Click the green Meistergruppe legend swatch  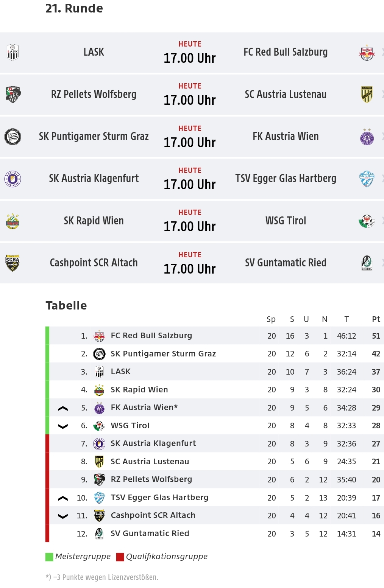tap(49, 557)
